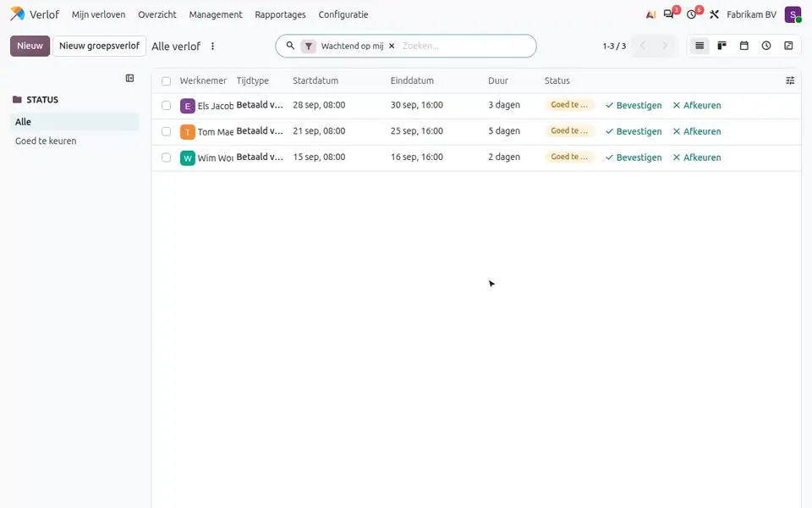812x508 pixels.
Task: Create a new leave with Nieuw
Action: [x=30, y=46]
